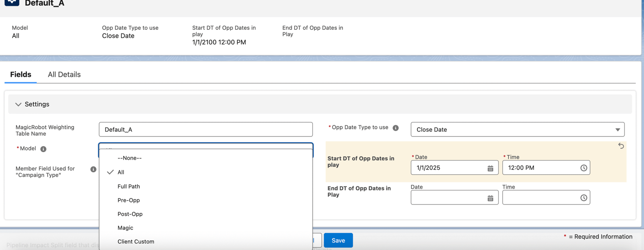644x250 pixels.
Task: Select Full Path from the Model list
Action: tap(206, 186)
